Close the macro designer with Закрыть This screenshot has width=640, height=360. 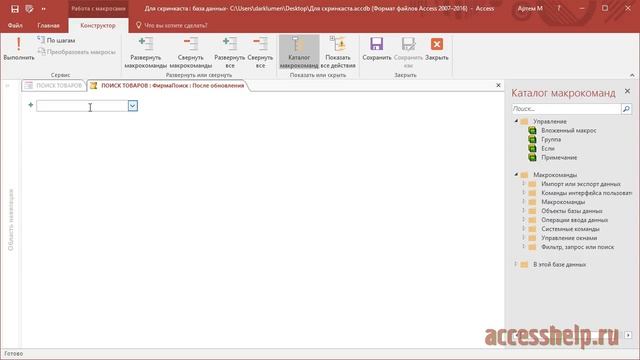pos(437,49)
